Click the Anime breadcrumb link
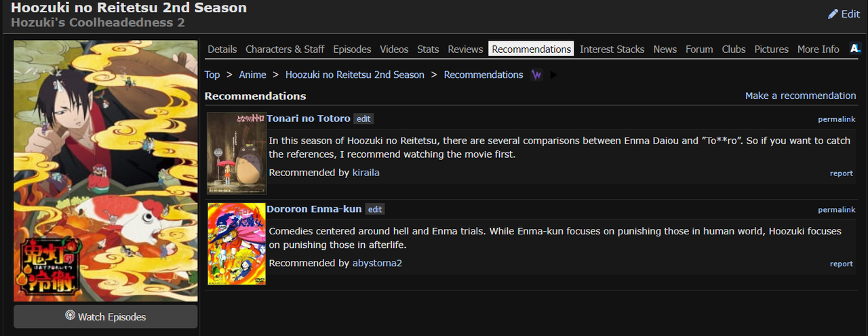The height and width of the screenshot is (336, 868). (252, 75)
